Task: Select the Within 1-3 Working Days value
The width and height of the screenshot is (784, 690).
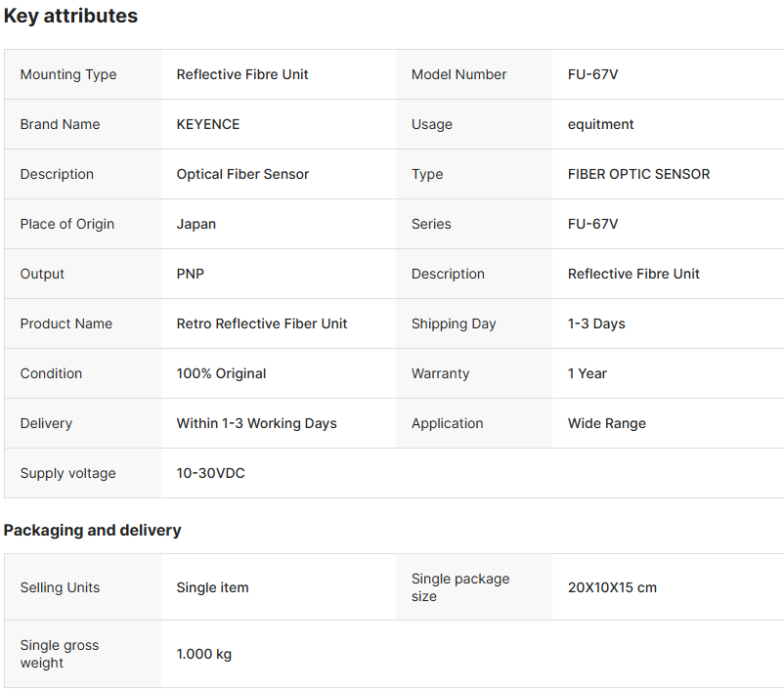Action: [256, 423]
